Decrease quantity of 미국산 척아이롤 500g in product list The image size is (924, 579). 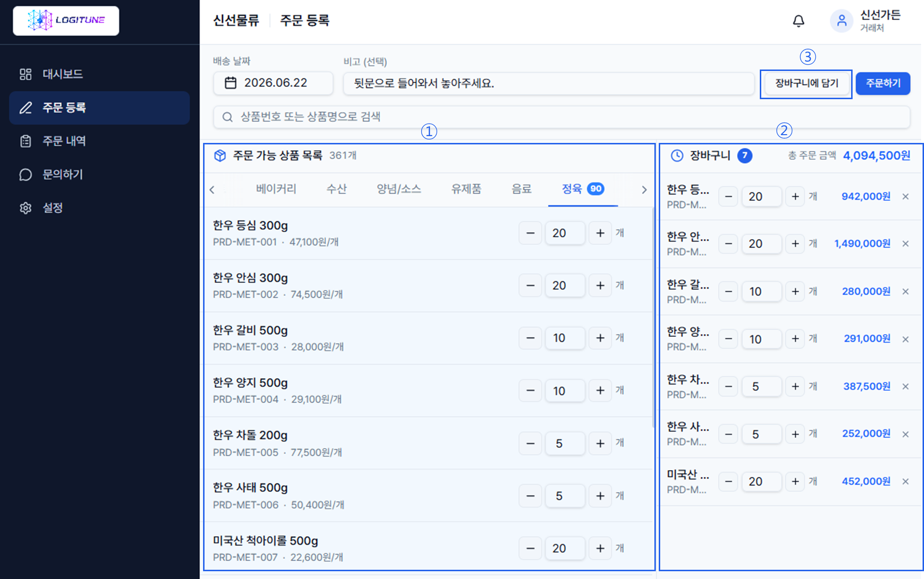pyautogui.click(x=530, y=548)
